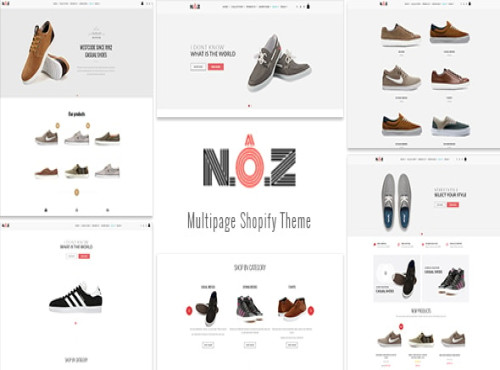Open the cart bag icon in center header
This screenshot has width=500, height=370.
[x=308, y=6]
